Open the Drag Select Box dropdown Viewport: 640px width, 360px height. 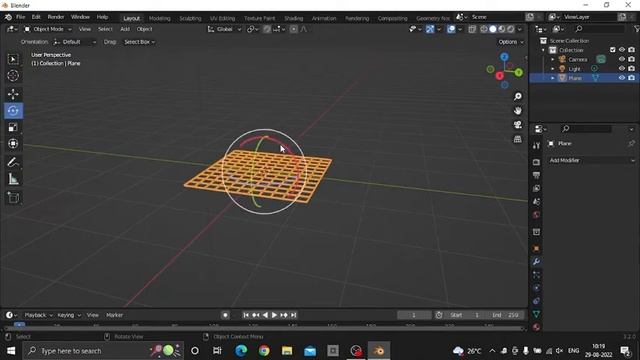point(139,42)
